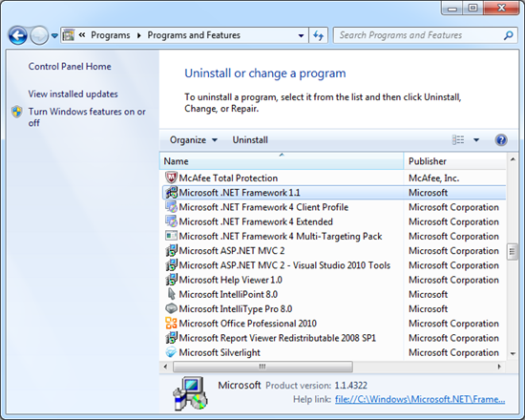Select Microsoft Help Viewer 1.0 entry

[230, 280]
